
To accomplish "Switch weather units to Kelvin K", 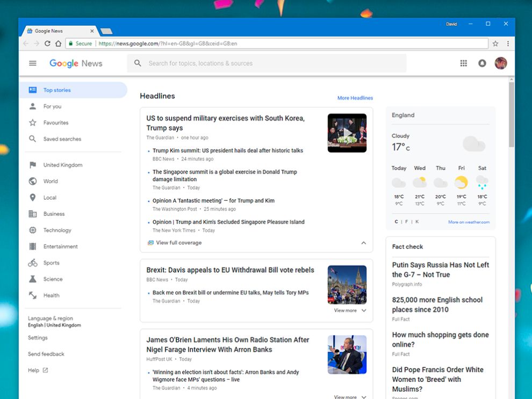I will click(417, 222).
